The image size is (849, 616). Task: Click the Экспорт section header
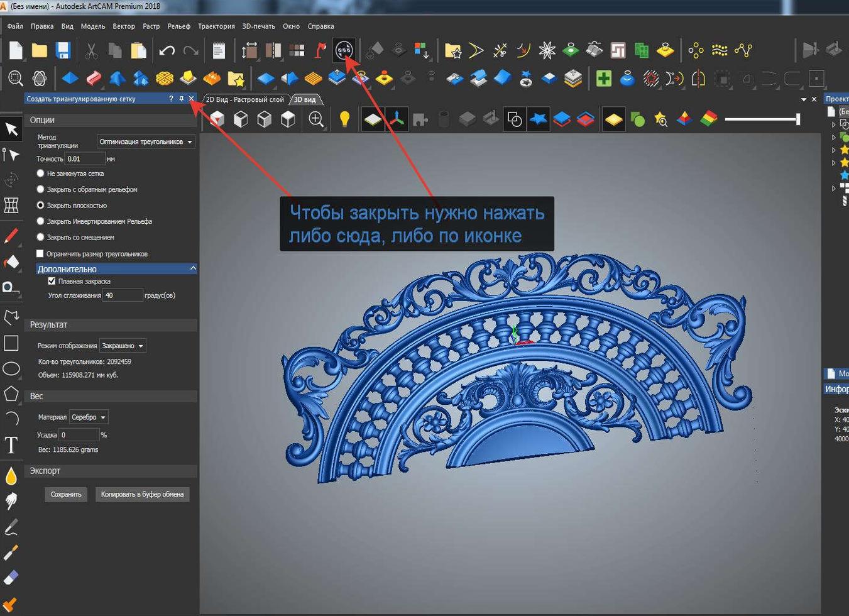coord(111,471)
